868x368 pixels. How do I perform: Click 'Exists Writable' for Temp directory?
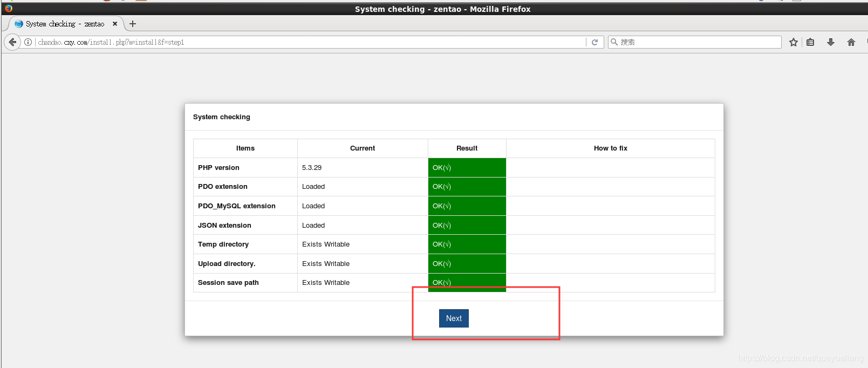pyautogui.click(x=326, y=244)
